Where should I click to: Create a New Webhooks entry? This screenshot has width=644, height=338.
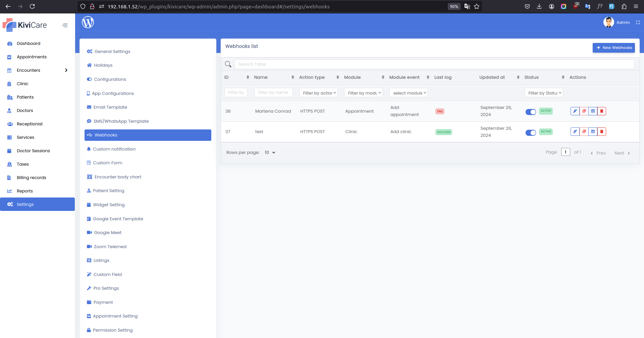point(613,48)
